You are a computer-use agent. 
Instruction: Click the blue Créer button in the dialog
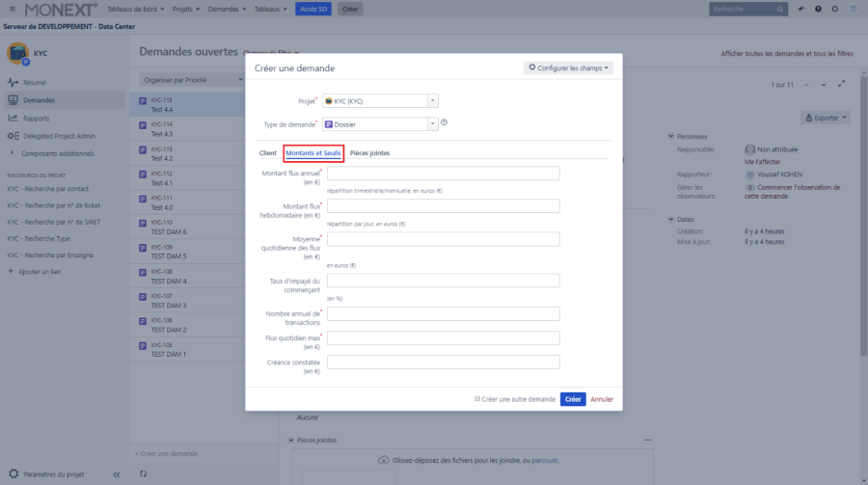573,398
